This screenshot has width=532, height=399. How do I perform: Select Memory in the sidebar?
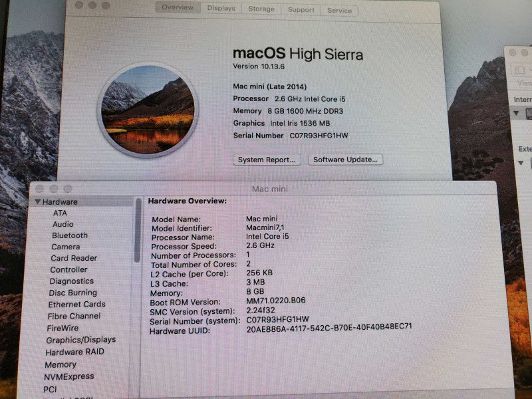(61, 364)
